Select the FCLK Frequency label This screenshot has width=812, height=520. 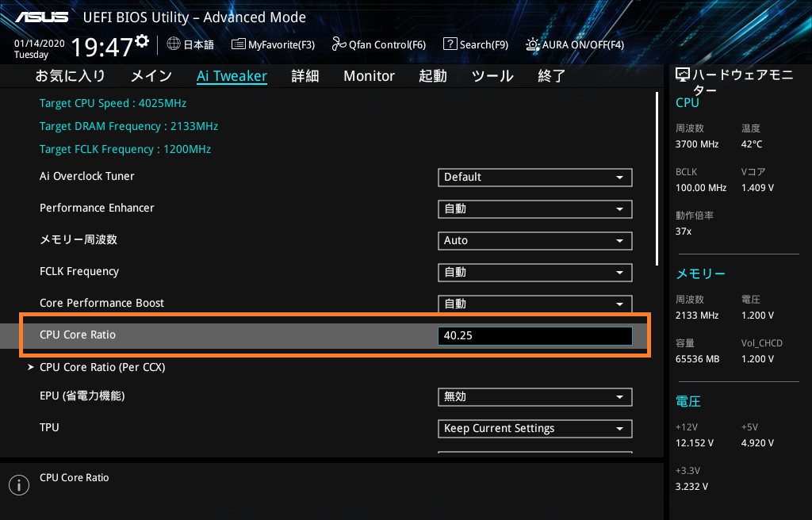pos(79,271)
